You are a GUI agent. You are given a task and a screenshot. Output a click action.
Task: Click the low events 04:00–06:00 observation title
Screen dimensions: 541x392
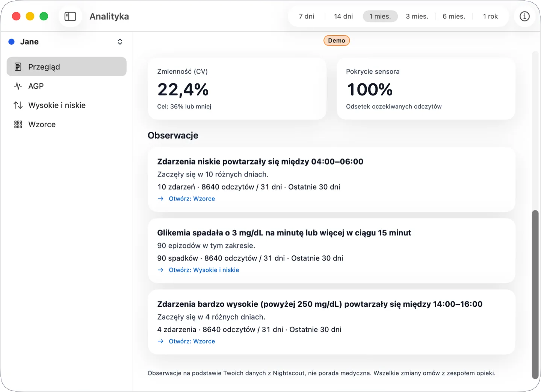click(x=260, y=161)
